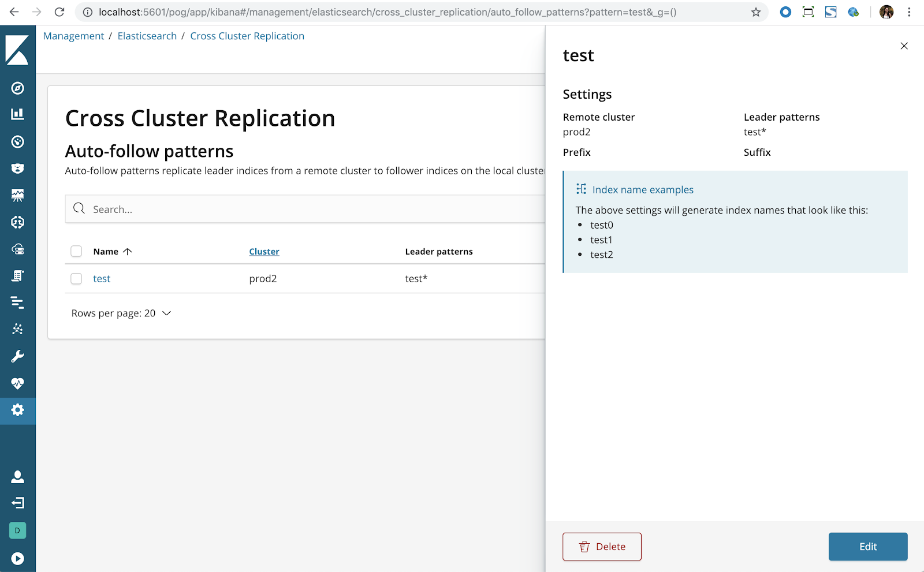924x572 pixels.
Task: Open the test auto-follow pattern link
Action: click(x=102, y=279)
